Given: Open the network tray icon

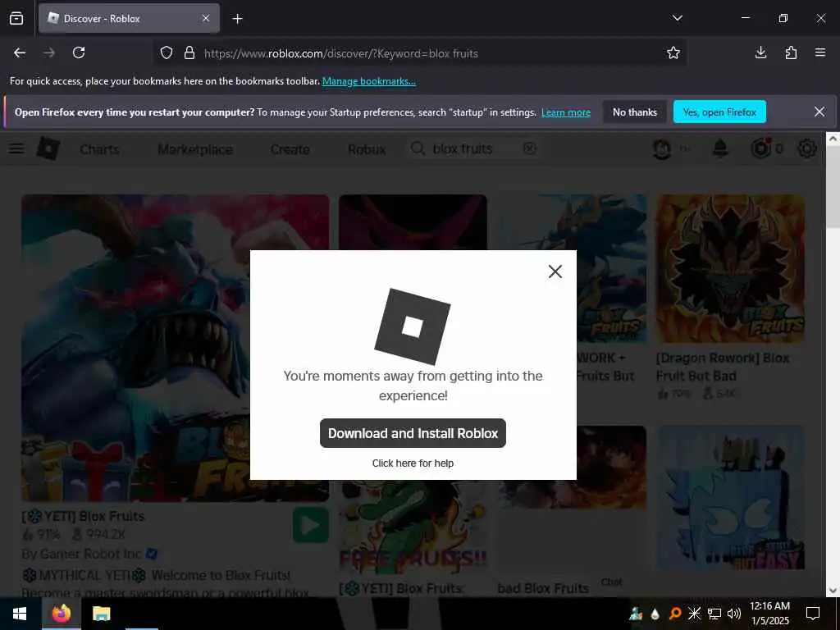Looking at the screenshot, I should [714, 614].
